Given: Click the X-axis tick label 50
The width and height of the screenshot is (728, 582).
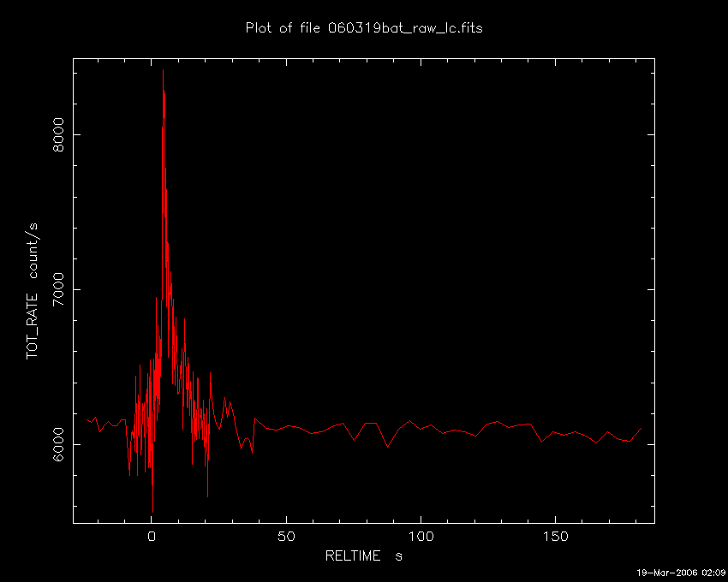Looking at the screenshot, I should pos(286,537).
